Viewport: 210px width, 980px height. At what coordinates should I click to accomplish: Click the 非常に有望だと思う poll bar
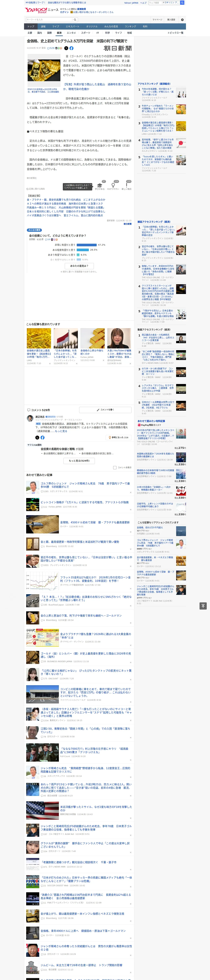click(87, 245)
